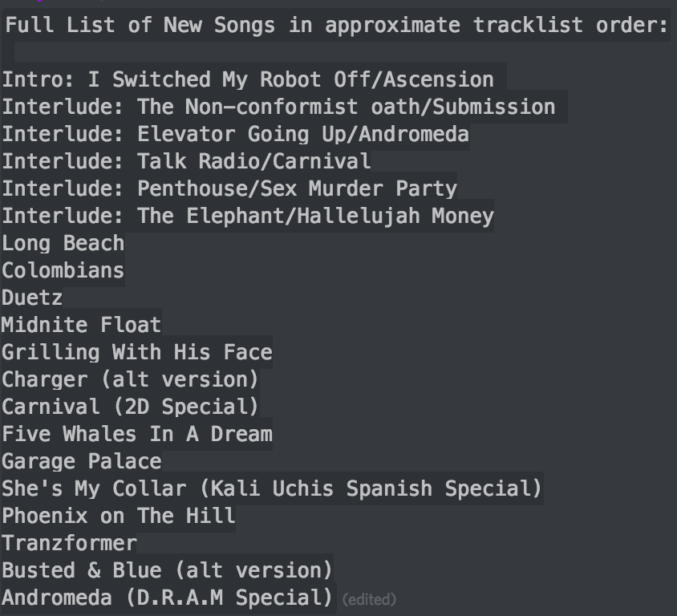Image resolution: width=677 pixels, height=616 pixels.
Task: Click the "Long Beach" song title
Action: pyautogui.click(x=63, y=243)
